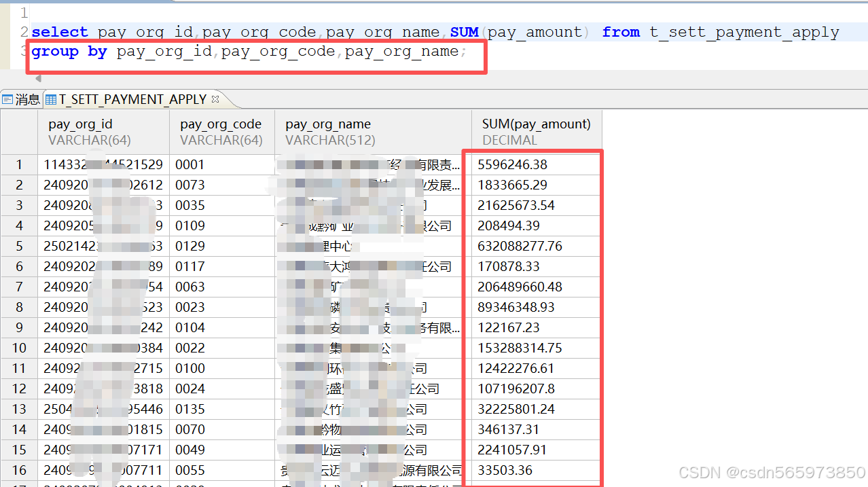Select amount cell 122167.23
The height and width of the screenshot is (487, 868).
point(537,327)
